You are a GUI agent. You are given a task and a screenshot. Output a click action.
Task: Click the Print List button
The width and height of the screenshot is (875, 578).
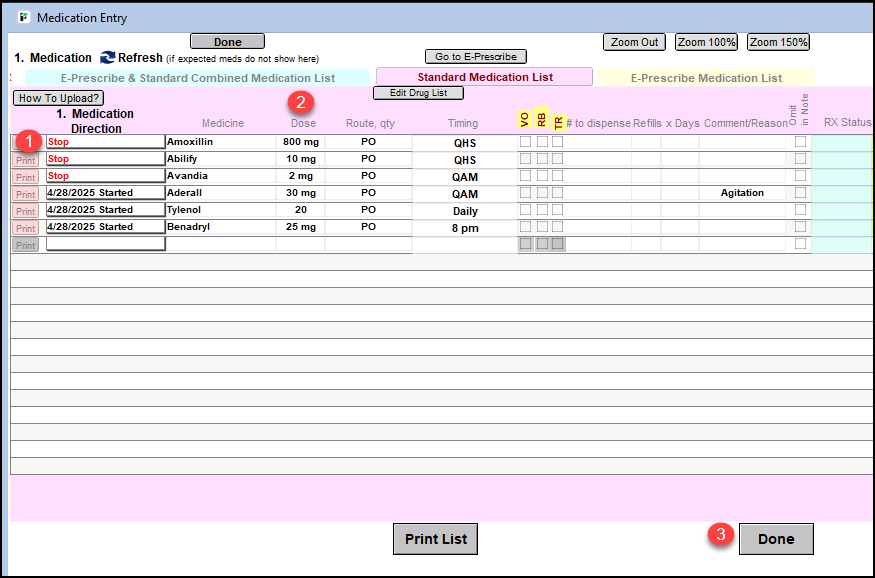(x=435, y=539)
